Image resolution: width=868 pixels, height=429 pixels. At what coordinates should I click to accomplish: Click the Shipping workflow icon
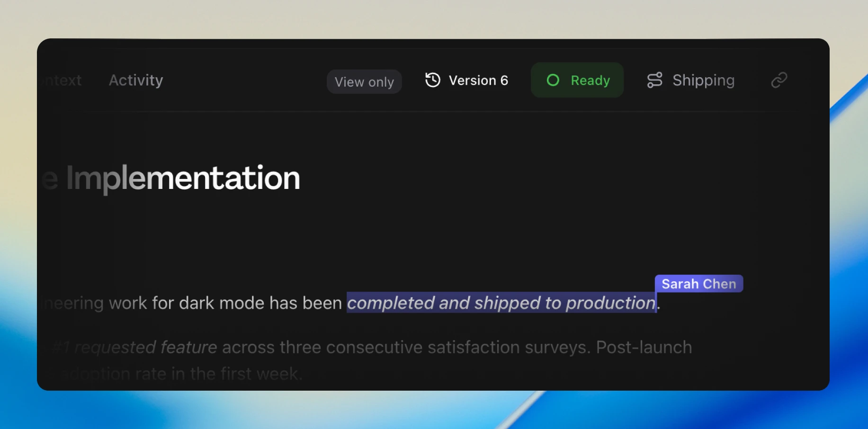[x=654, y=80]
